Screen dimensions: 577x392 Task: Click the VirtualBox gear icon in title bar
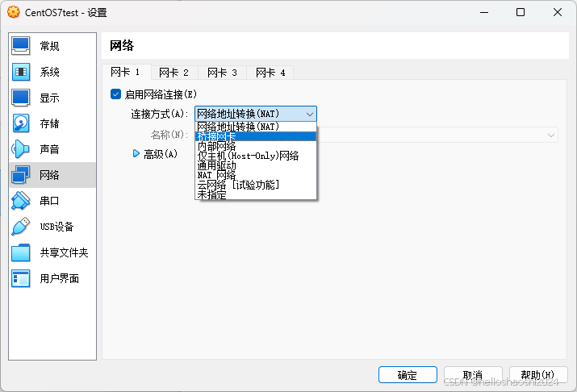13,12
